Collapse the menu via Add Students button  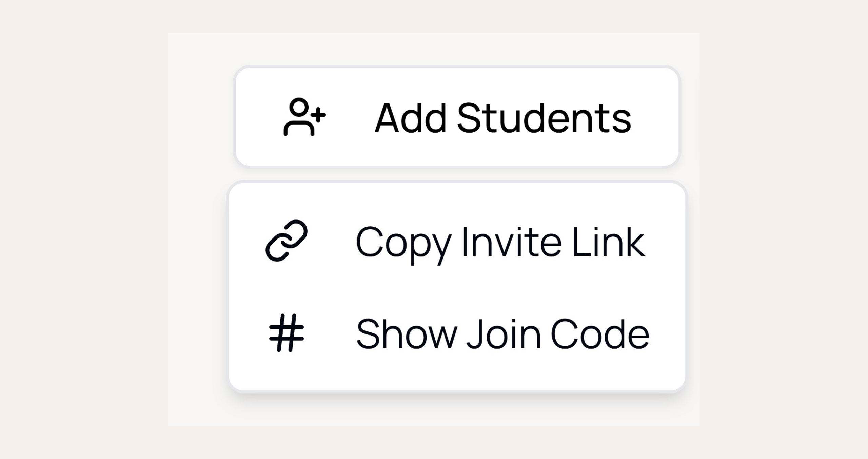[x=457, y=116]
